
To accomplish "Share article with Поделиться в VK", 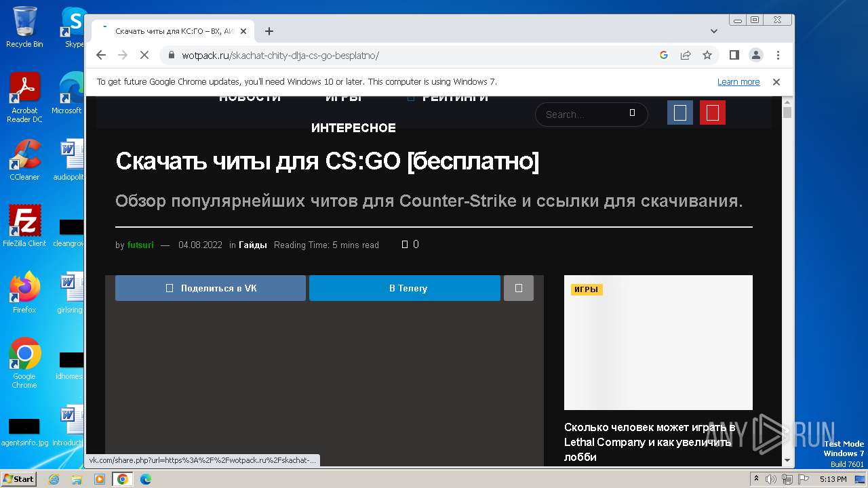I will pos(210,288).
